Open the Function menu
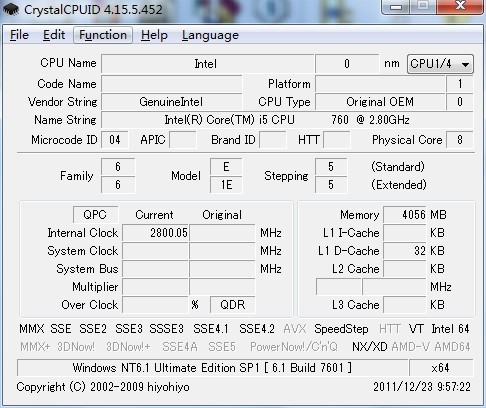486x408 pixels. pyautogui.click(x=103, y=35)
